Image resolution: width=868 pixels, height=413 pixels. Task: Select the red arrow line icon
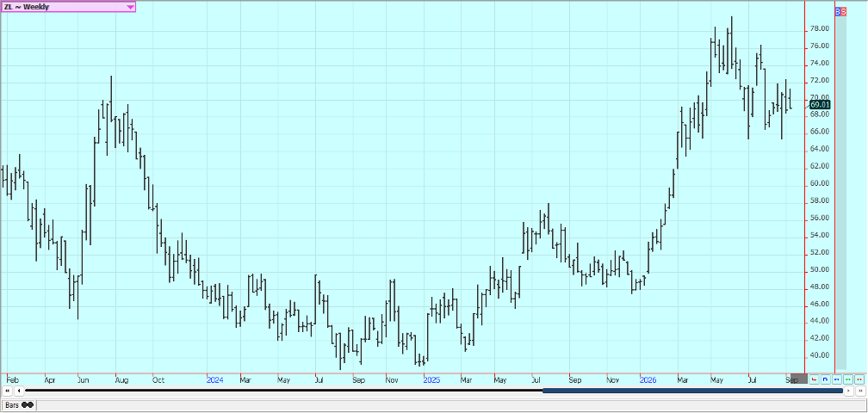(x=814, y=379)
